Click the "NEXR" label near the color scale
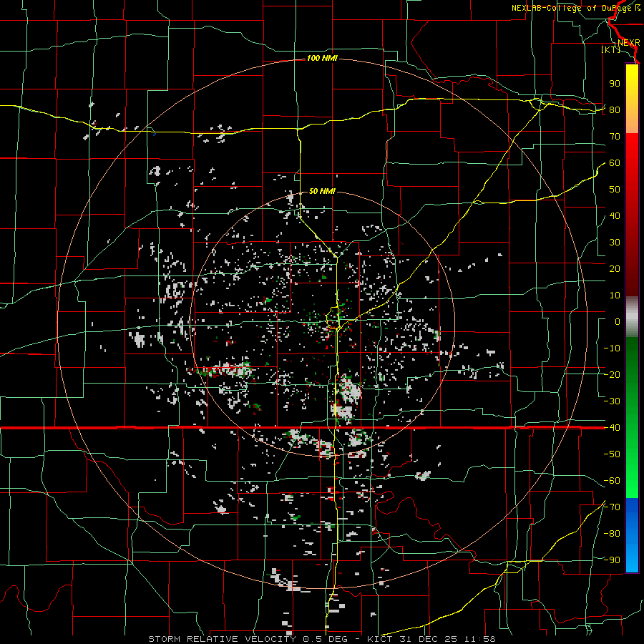 tap(629, 43)
